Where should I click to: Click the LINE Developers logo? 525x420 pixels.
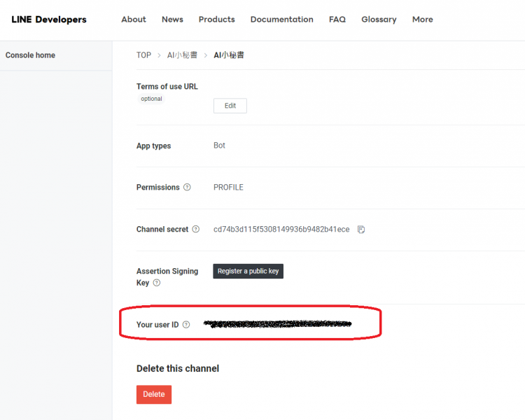(49, 20)
